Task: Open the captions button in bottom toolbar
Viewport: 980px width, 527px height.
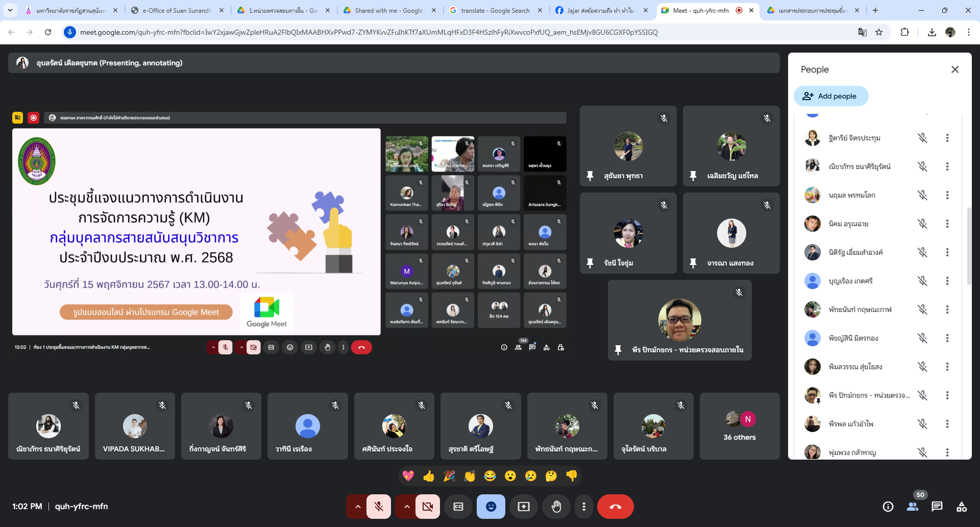Action: pos(458,507)
